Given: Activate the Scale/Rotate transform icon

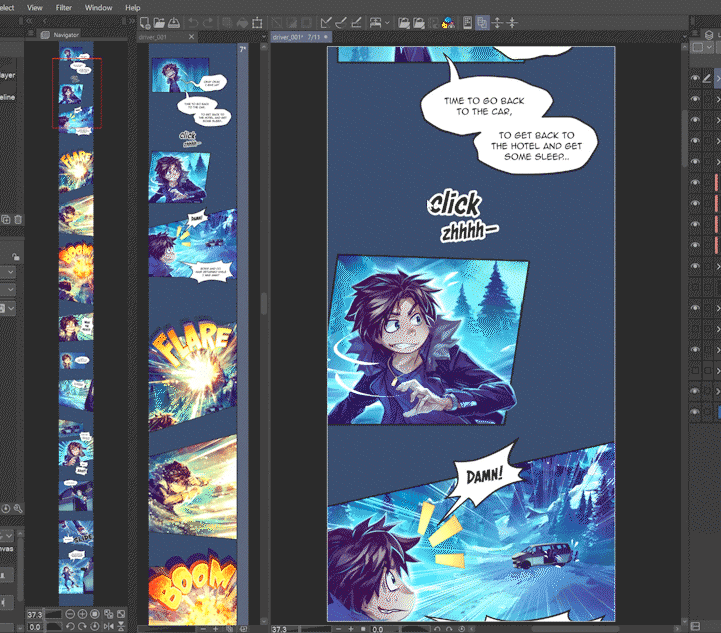Looking at the screenshot, I should [257, 23].
